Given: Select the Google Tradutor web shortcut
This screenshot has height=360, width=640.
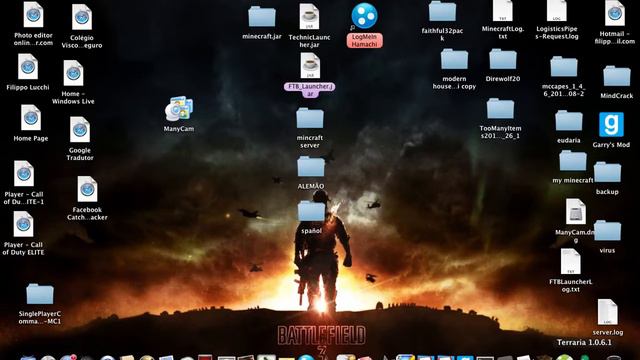Looking at the screenshot, I should point(80,129).
